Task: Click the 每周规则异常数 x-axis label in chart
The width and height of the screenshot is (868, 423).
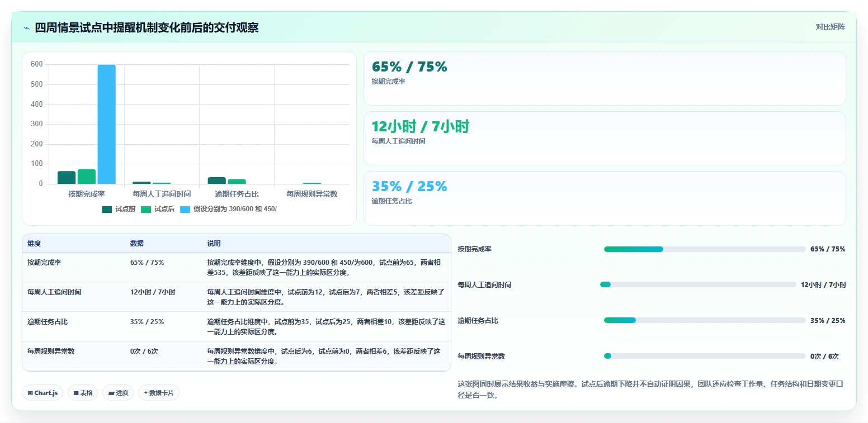Action: (312, 194)
